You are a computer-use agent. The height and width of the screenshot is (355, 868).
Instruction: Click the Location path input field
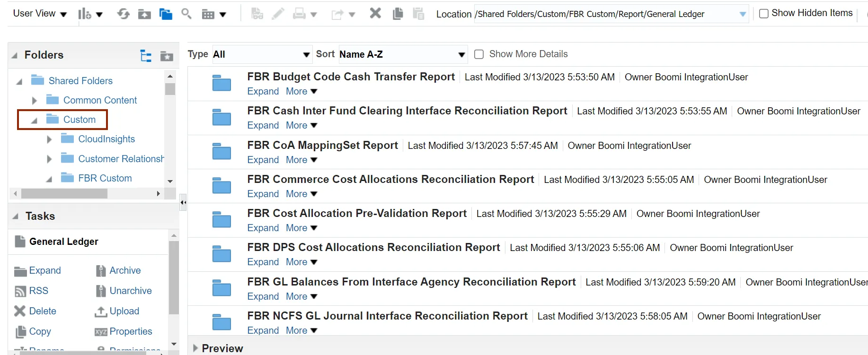[605, 14]
